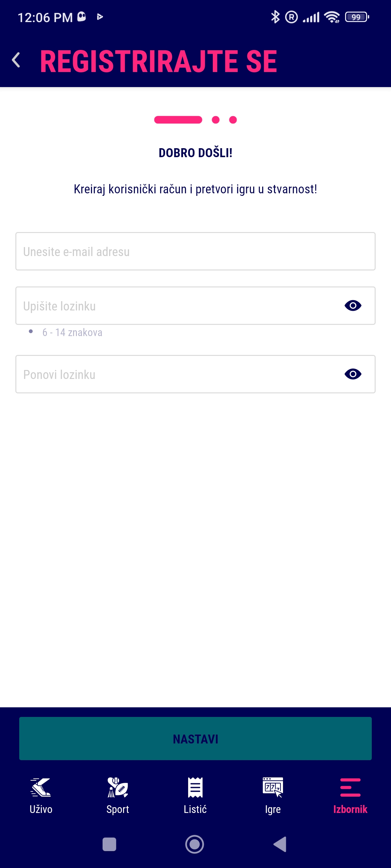Show password in Ponovi lozinku field
The image size is (391, 868).
pyautogui.click(x=353, y=374)
